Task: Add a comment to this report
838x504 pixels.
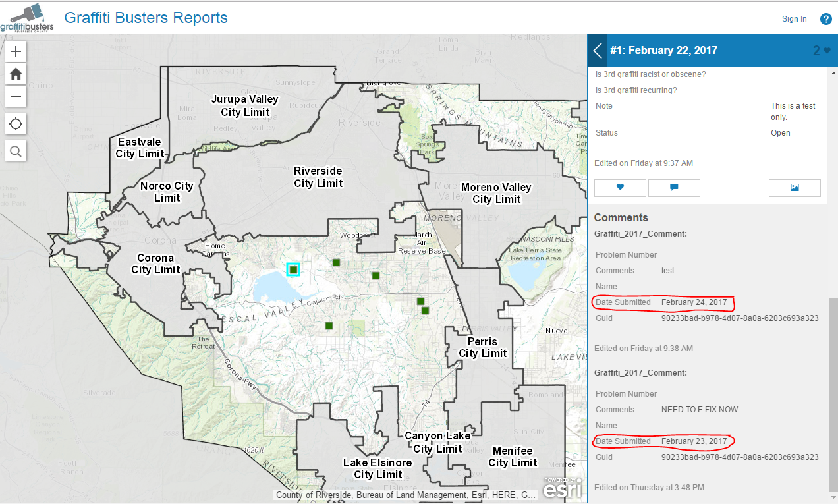Action: (x=674, y=188)
